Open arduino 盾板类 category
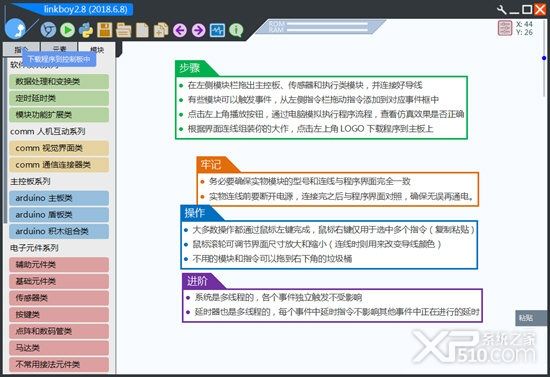Image resolution: width=550 pixels, height=377 pixels. pyautogui.click(x=59, y=215)
